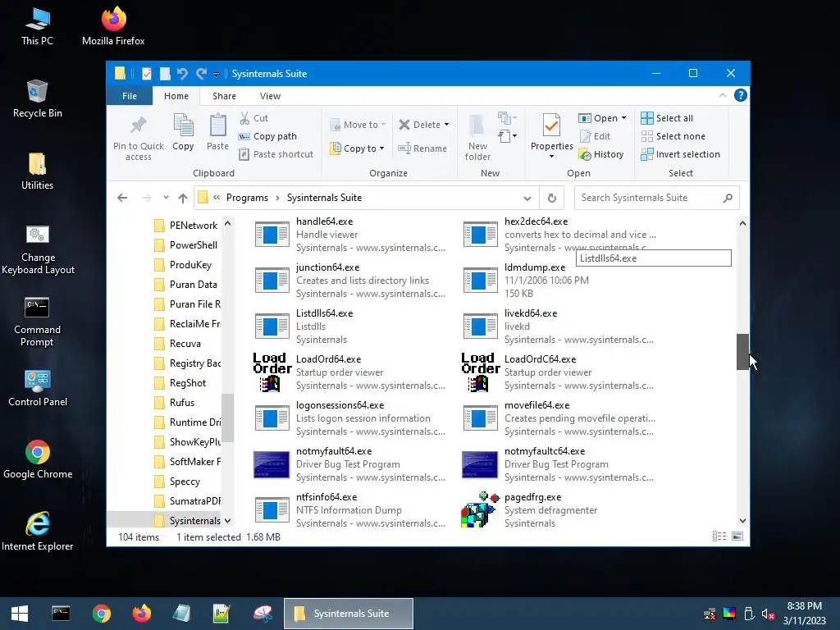Click the New folder icon
Image resolution: width=840 pixels, height=630 pixels.
(477, 126)
